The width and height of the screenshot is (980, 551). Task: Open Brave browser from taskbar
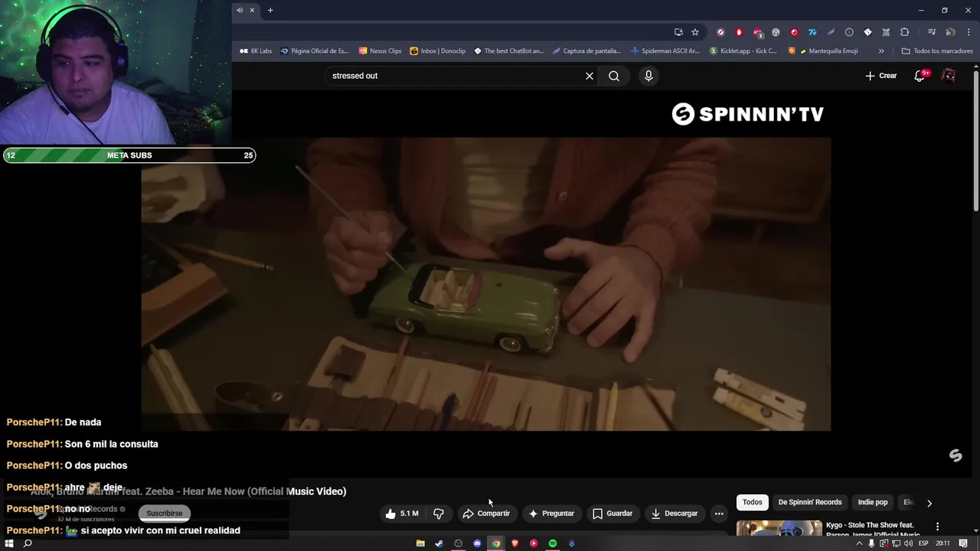514,543
